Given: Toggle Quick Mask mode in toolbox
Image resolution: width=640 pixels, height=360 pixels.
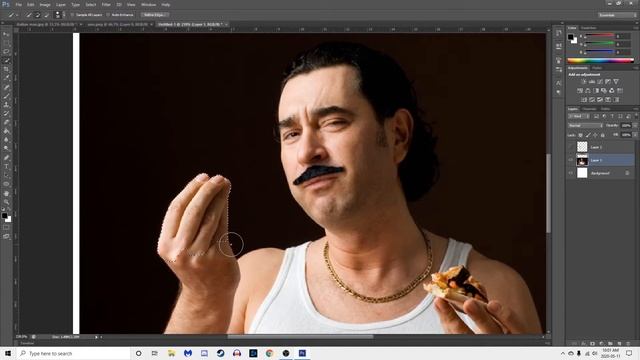Looking at the screenshot, I should [x=6, y=228].
